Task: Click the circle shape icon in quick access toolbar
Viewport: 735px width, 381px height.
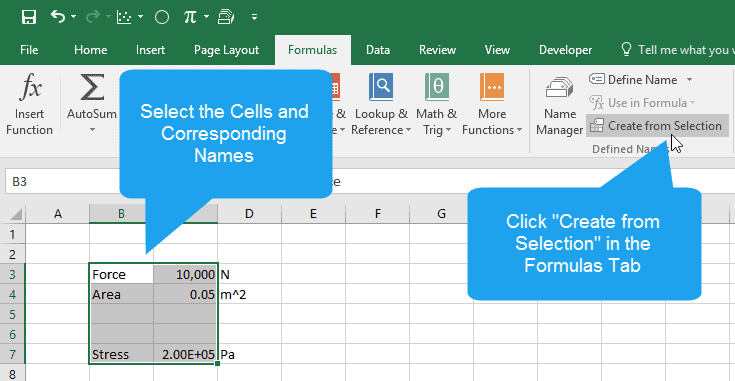Action: coord(162,17)
